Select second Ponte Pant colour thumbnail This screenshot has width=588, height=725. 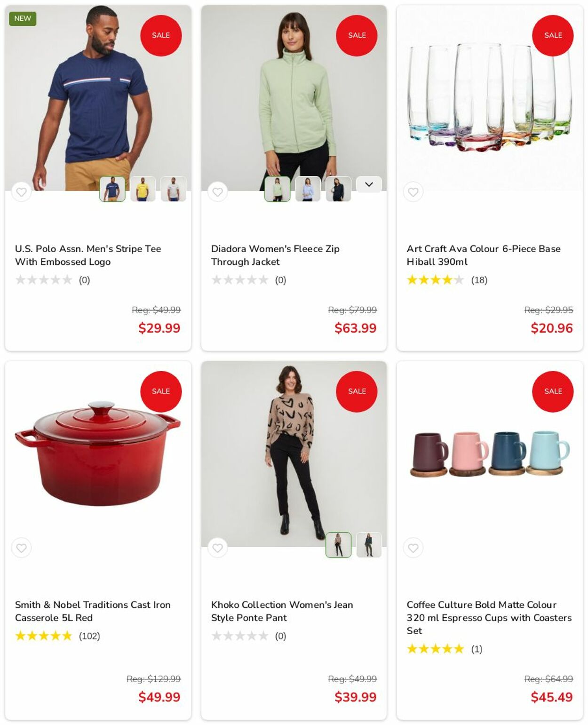(x=369, y=545)
